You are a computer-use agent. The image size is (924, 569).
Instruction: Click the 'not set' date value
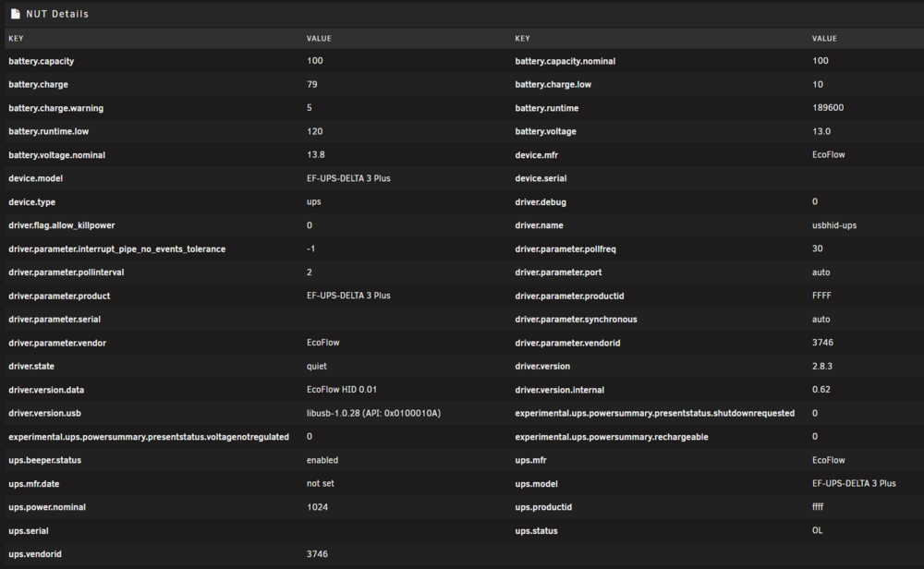coord(321,484)
